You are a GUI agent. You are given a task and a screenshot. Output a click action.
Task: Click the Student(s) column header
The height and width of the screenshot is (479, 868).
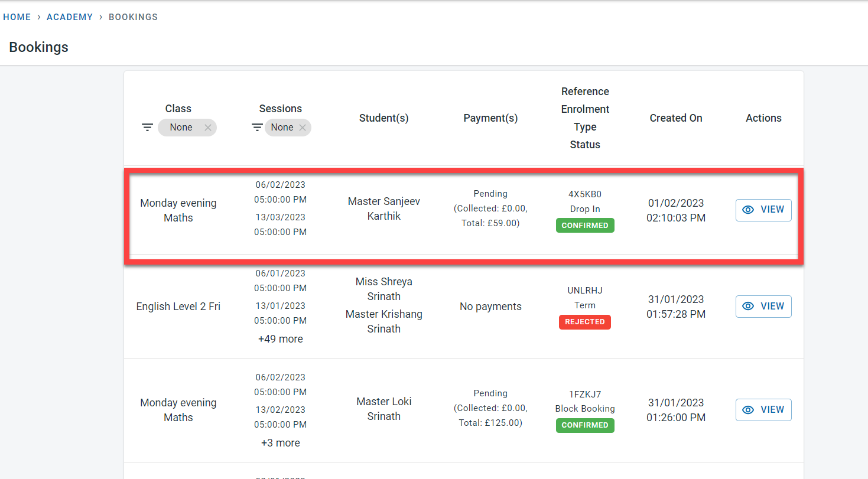click(x=383, y=118)
